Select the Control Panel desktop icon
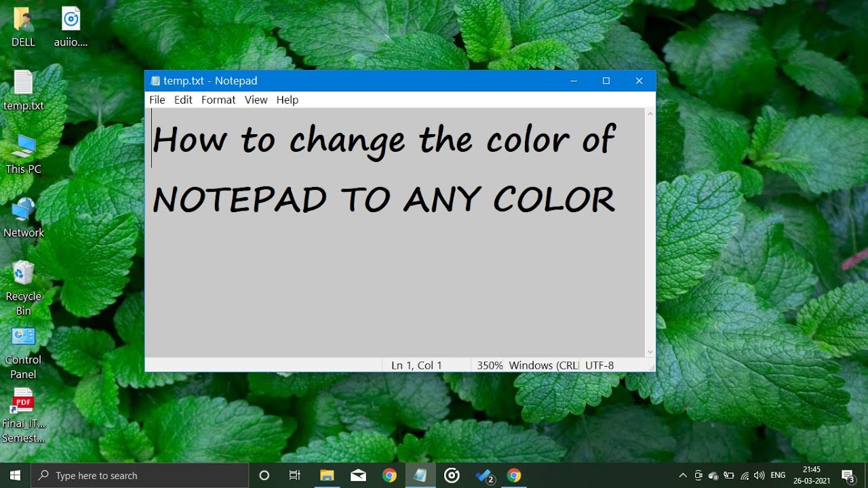This screenshot has width=868, height=488. (23, 352)
